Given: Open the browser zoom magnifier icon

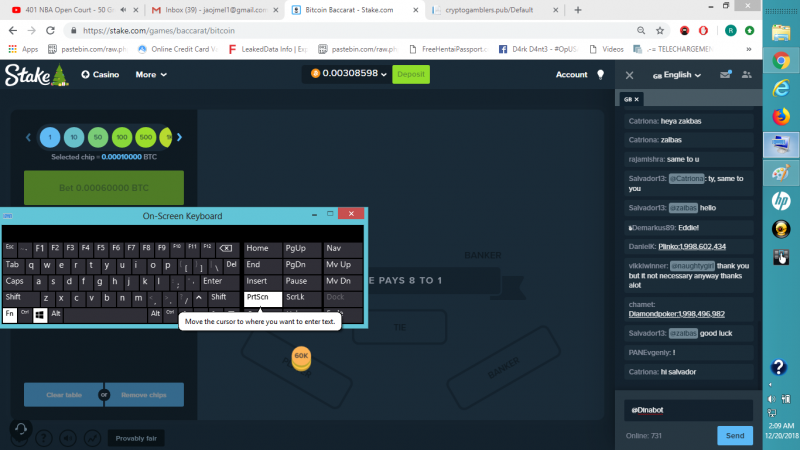Looking at the screenshot, I should [641, 31].
